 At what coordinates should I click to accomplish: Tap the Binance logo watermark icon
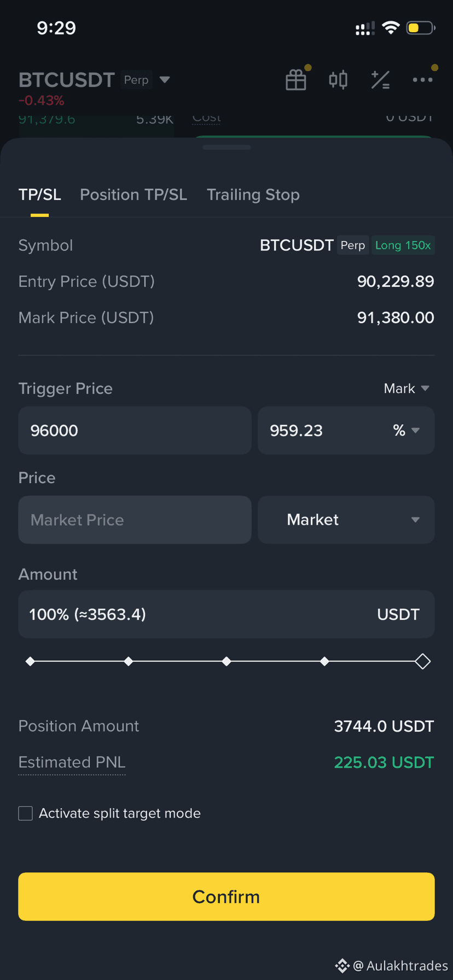coord(342,966)
